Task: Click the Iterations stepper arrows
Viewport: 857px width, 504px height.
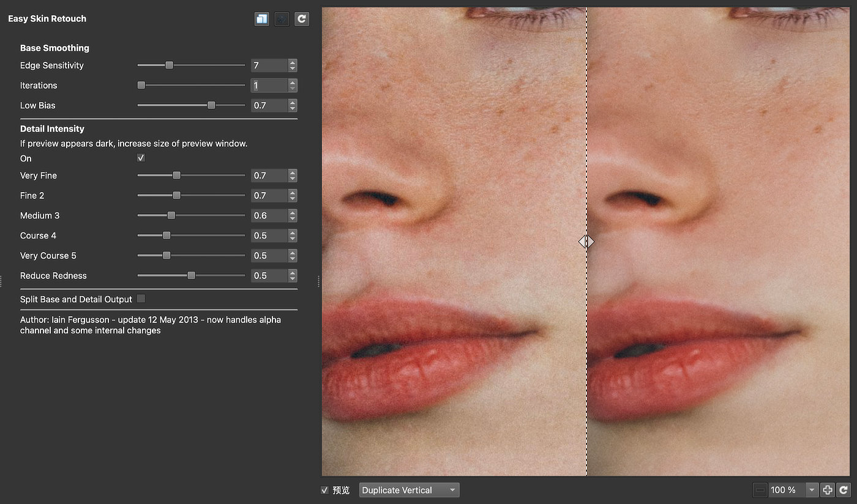Action: point(293,86)
